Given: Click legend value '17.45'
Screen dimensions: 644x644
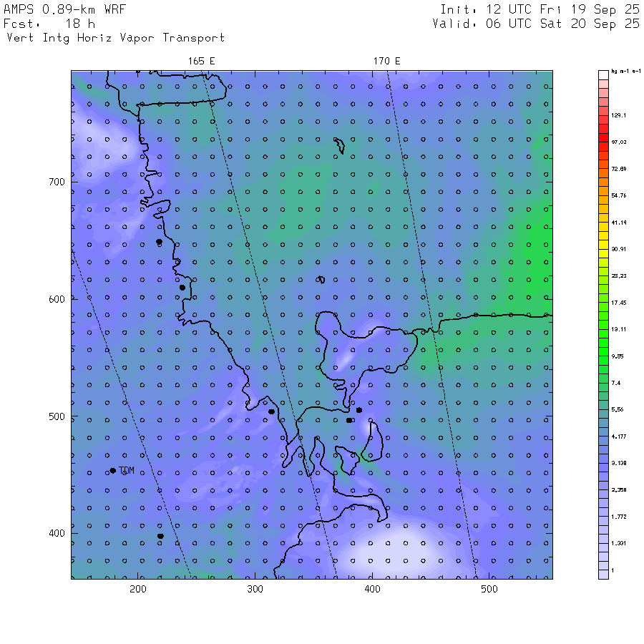Looking at the screenshot, I should 618,303.
